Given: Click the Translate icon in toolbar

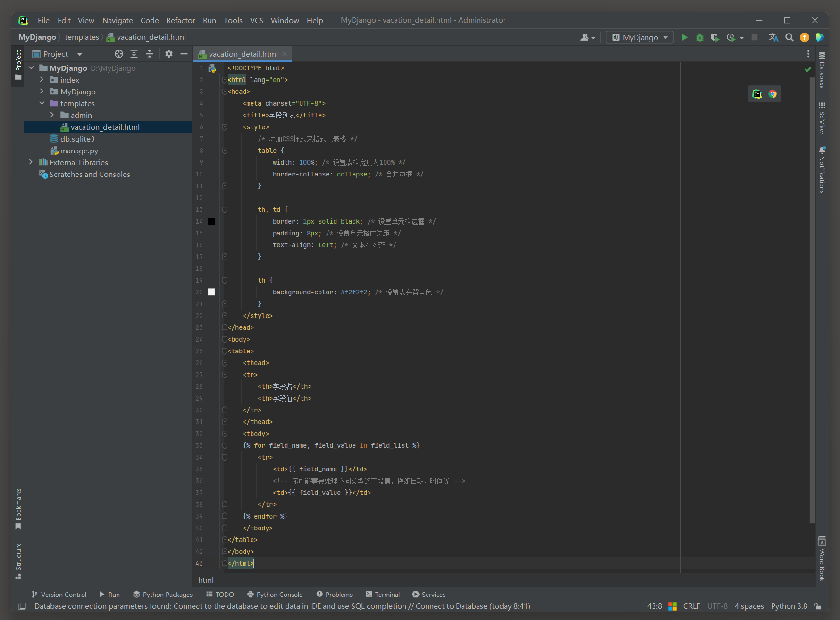Looking at the screenshot, I should (773, 37).
